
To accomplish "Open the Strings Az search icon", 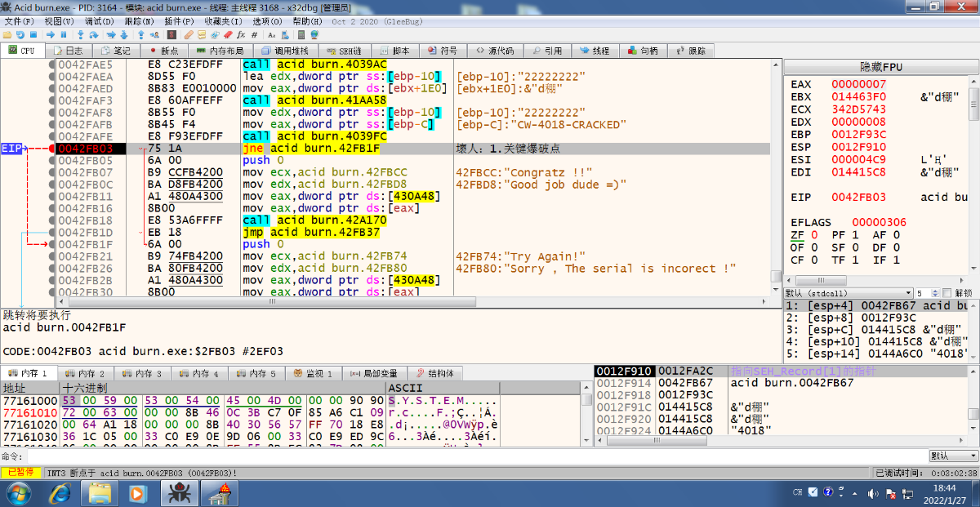I will [x=272, y=35].
